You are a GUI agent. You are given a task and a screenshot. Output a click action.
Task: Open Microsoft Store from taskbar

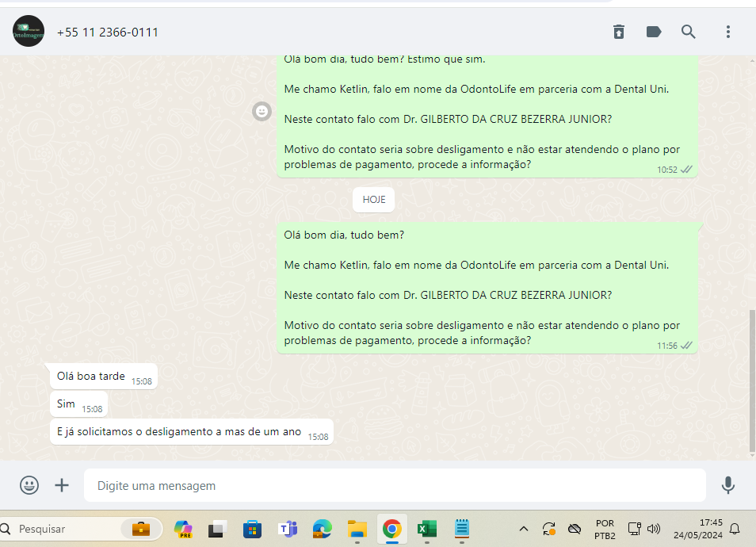click(x=252, y=529)
